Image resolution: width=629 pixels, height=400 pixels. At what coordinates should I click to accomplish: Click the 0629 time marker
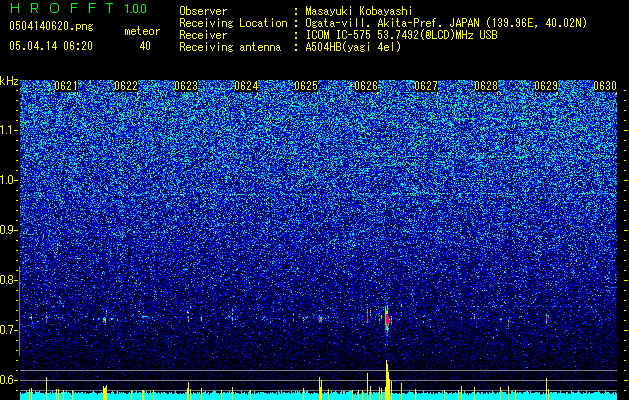546,86
